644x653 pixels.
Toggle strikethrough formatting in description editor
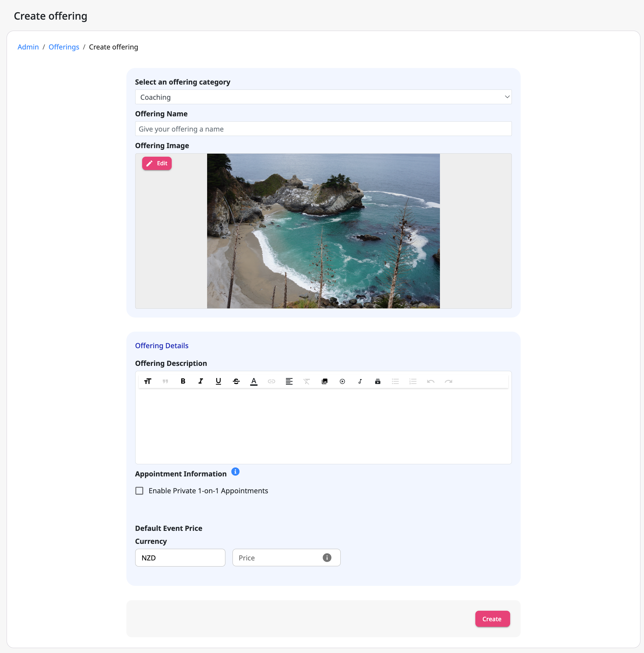pos(236,381)
